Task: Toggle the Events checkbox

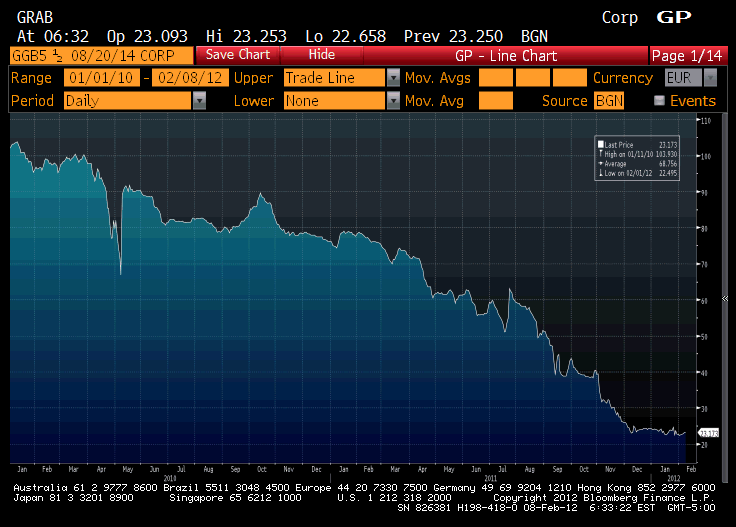Action: pyautogui.click(x=659, y=100)
